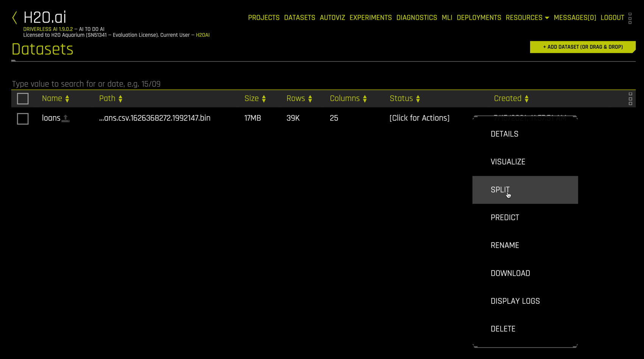Go to the Experiments page
This screenshot has height=359, width=644.
coord(370,18)
